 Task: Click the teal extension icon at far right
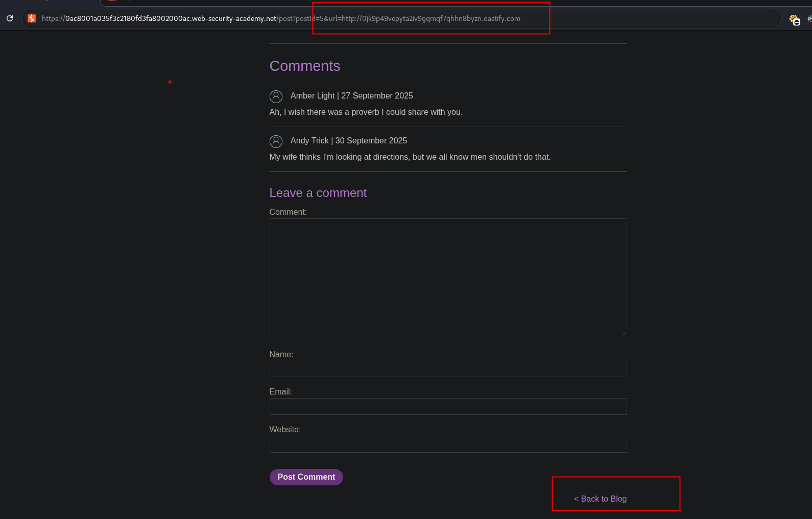809,19
